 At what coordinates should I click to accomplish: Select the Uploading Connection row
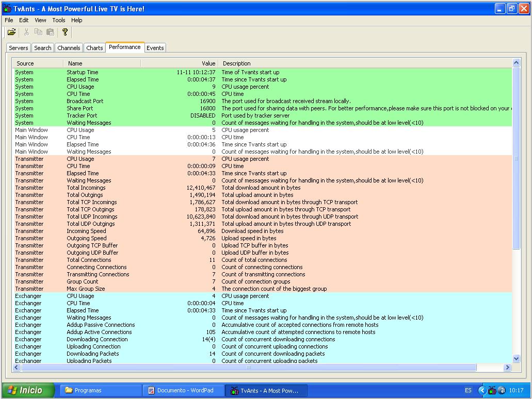262,346
